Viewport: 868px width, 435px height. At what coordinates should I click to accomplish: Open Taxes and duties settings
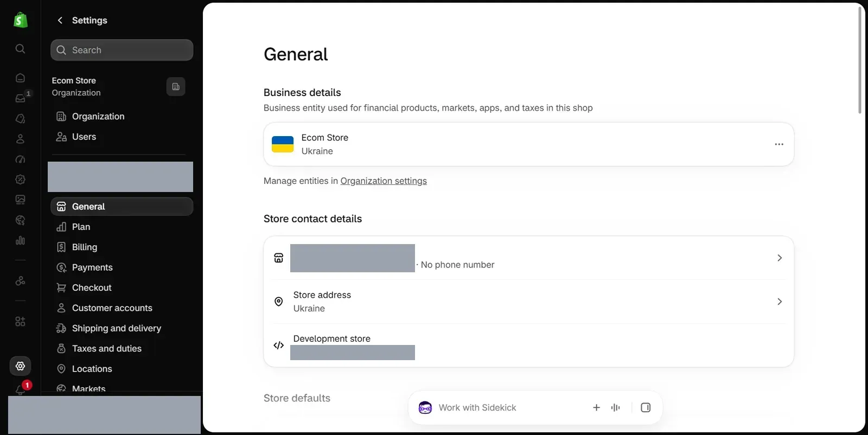click(122, 349)
